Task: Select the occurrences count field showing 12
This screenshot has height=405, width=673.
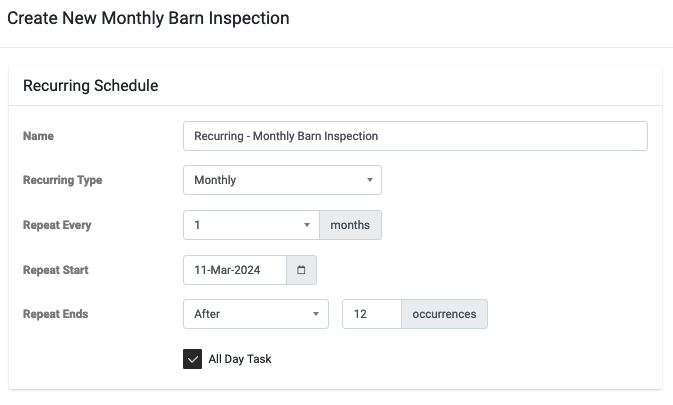Action: 372,314
